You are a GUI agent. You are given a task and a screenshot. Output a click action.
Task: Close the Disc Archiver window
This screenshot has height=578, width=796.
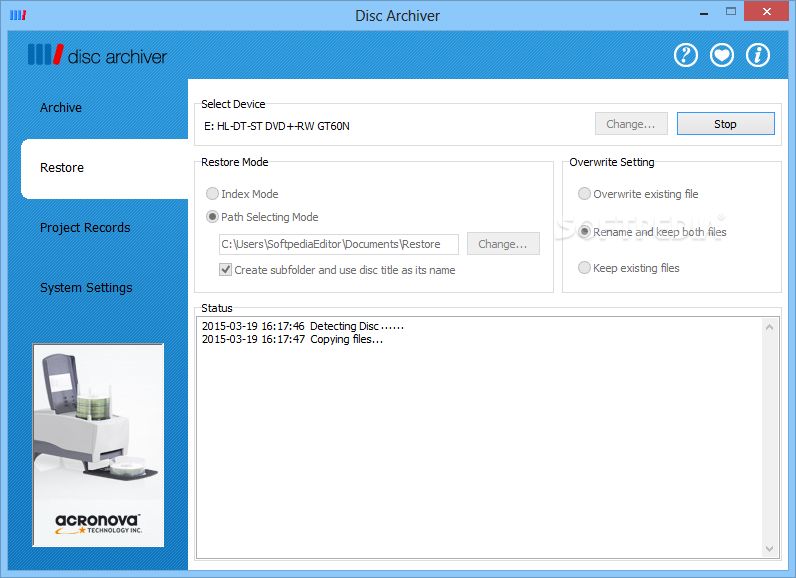(x=767, y=11)
